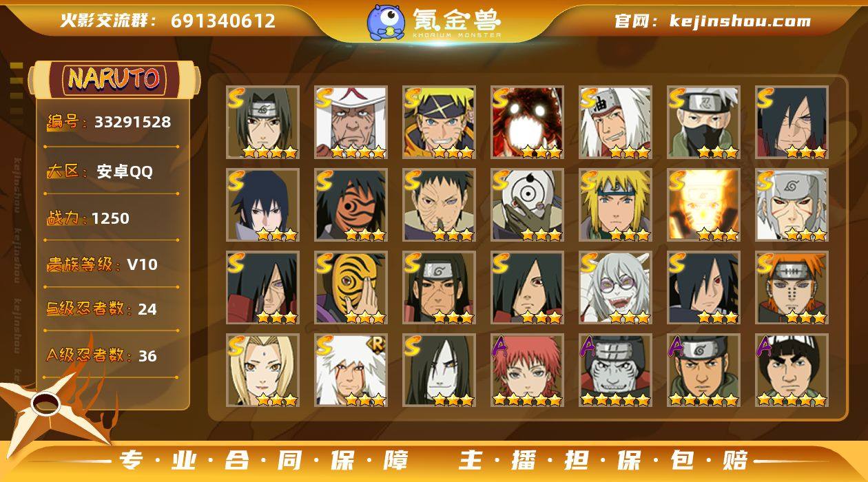Click the blue Krorium Monster mascot logo

point(385,21)
